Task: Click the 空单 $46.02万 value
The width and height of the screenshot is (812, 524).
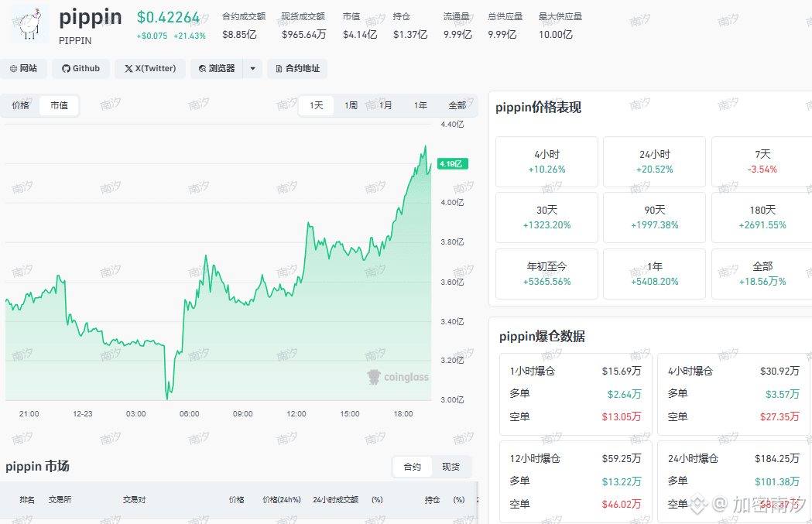Action: coord(622,504)
